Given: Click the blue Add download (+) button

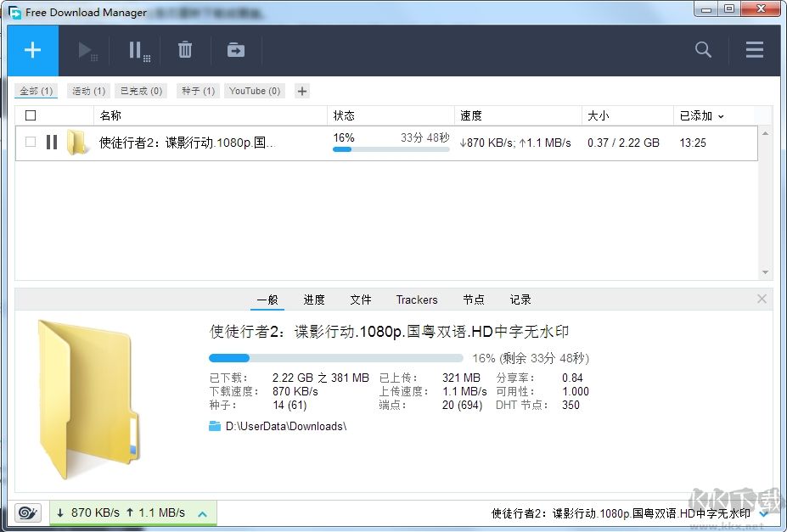Looking at the screenshot, I should [x=31, y=49].
